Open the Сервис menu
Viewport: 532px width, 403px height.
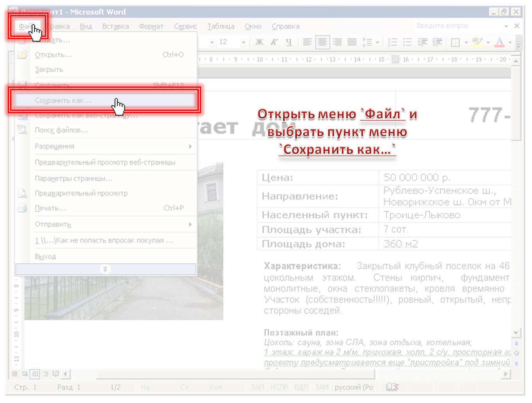pyautogui.click(x=185, y=26)
